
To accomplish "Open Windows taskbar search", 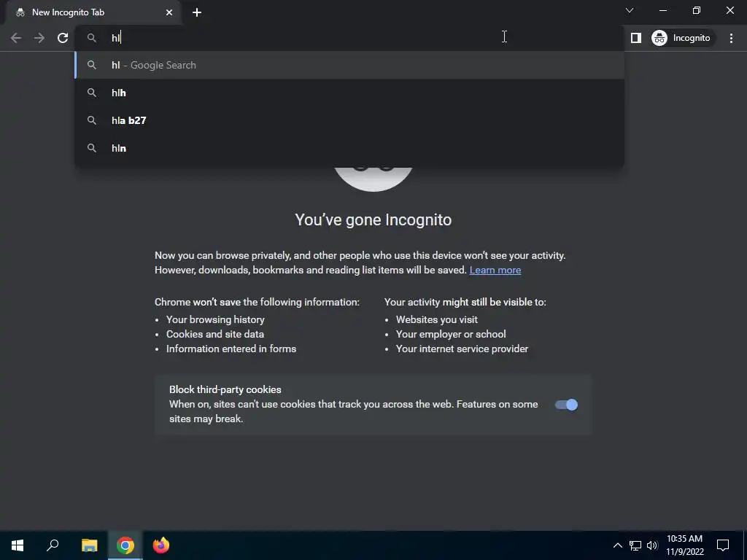I will (x=53, y=545).
